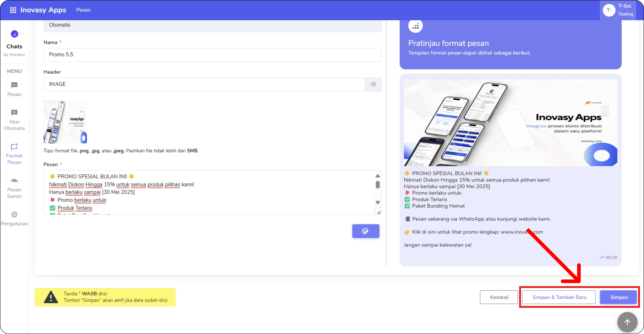This screenshot has height=334, width=644.
Task: Click Pesan in top navigation
Action: coord(83,10)
